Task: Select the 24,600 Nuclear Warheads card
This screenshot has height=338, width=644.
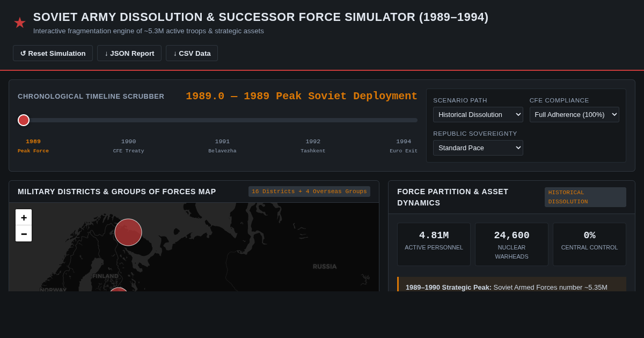Action: (x=511, y=244)
